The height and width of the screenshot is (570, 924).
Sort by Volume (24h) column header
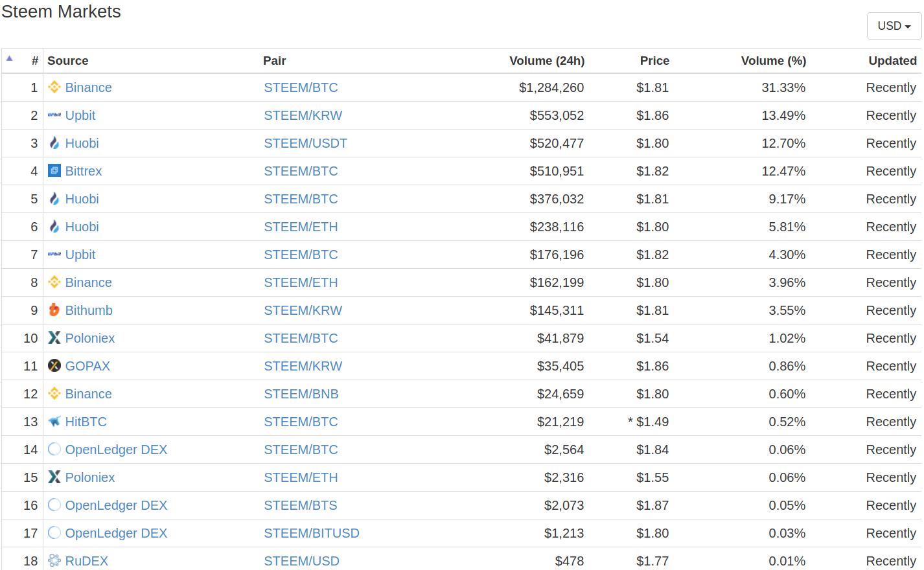pos(547,61)
